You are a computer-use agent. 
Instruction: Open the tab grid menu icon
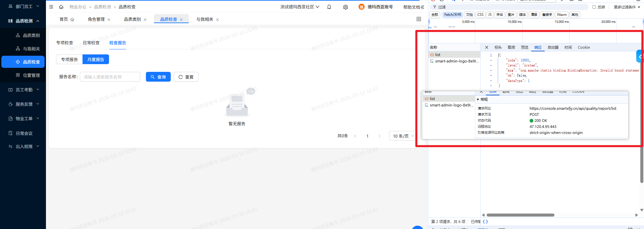(x=419, y=19)
